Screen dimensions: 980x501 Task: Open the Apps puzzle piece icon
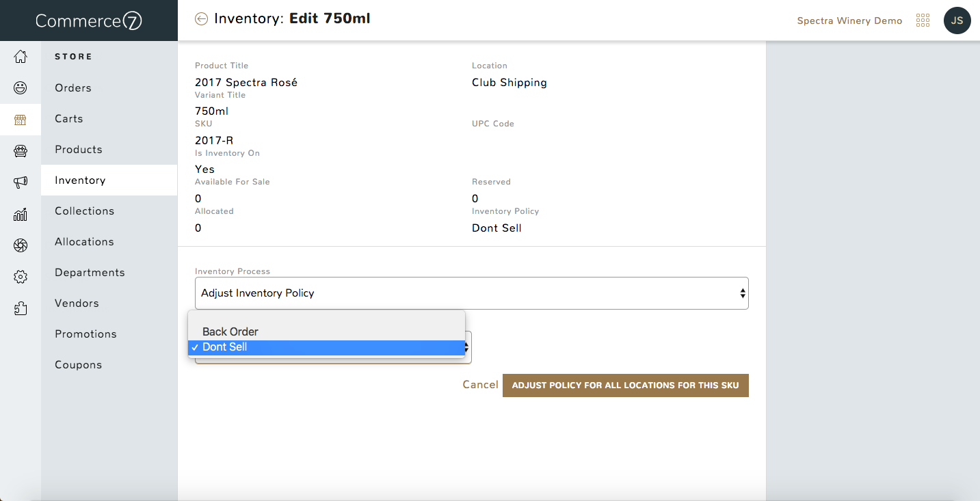(21, 308)
